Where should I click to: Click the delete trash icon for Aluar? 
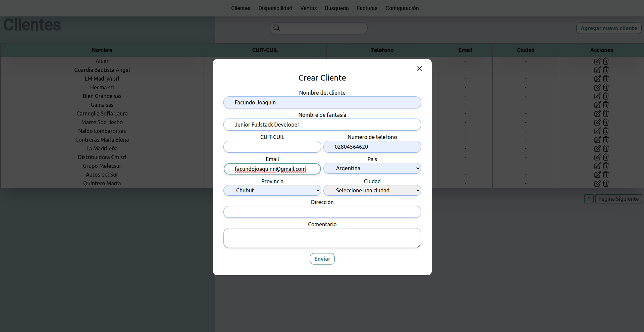click(606, 61)
